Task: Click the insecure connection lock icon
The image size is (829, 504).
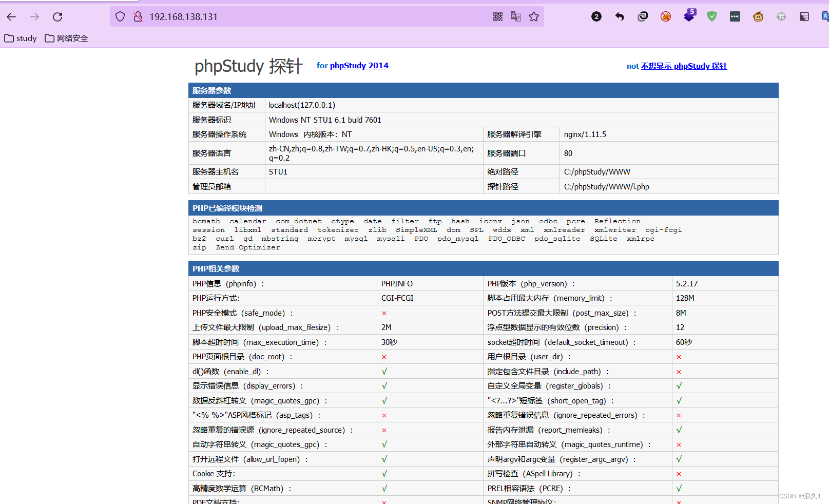Action: click(138, 16)
